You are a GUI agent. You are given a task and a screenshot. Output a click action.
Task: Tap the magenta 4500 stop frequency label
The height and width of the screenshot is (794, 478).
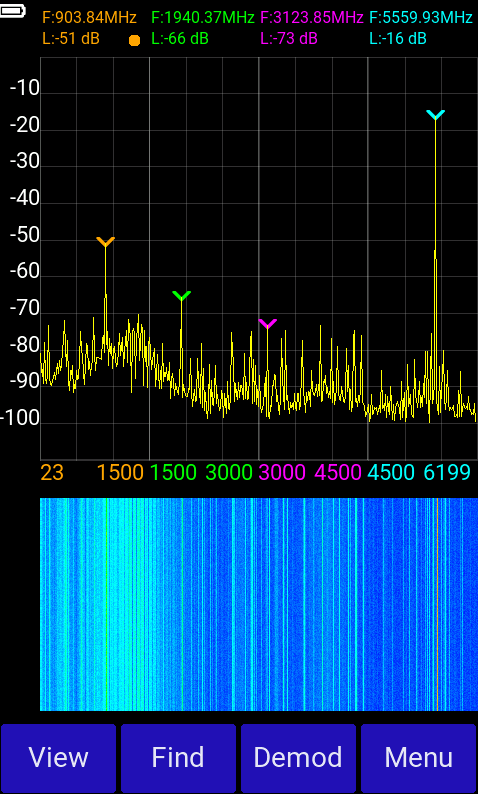338,472
